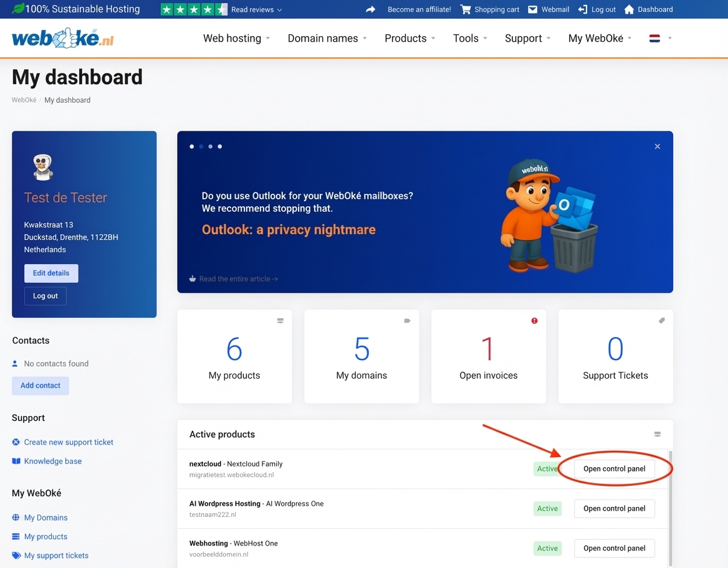This screenshot has width=728, height=568.
Task: Select the first banner slide dot
Action: [192, 146]
